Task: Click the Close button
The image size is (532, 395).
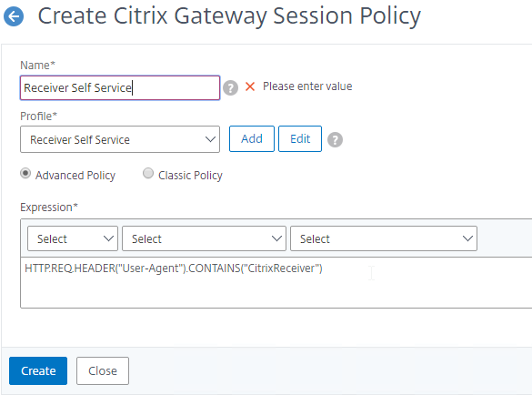Action: 103,371
